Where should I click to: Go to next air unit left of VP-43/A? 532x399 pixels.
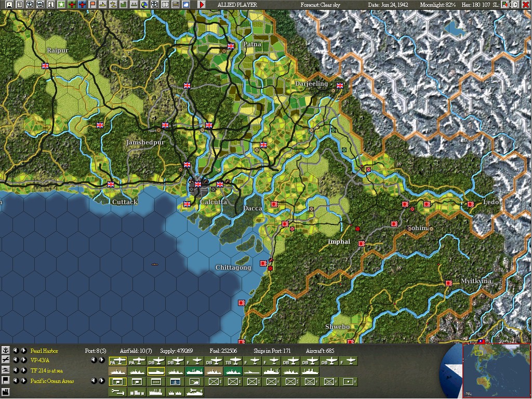[x=24, y=360]
